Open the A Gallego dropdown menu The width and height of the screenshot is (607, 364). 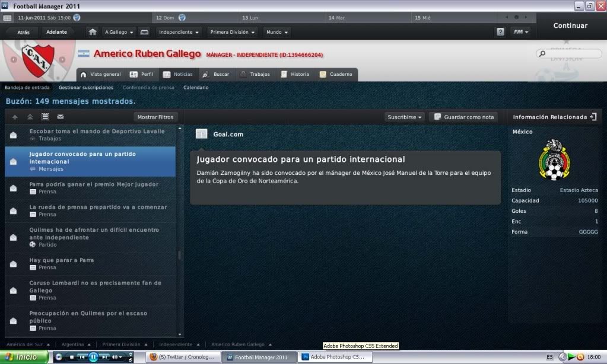[x=119, y=32]
